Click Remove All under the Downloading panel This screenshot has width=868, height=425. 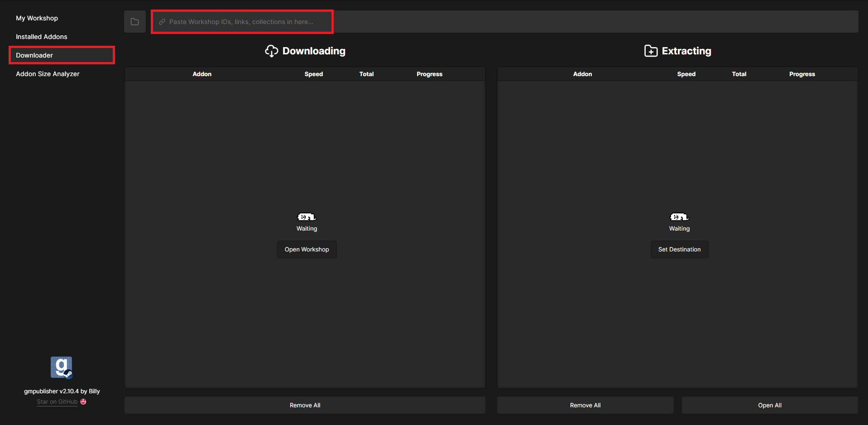[x=305, y=405]
